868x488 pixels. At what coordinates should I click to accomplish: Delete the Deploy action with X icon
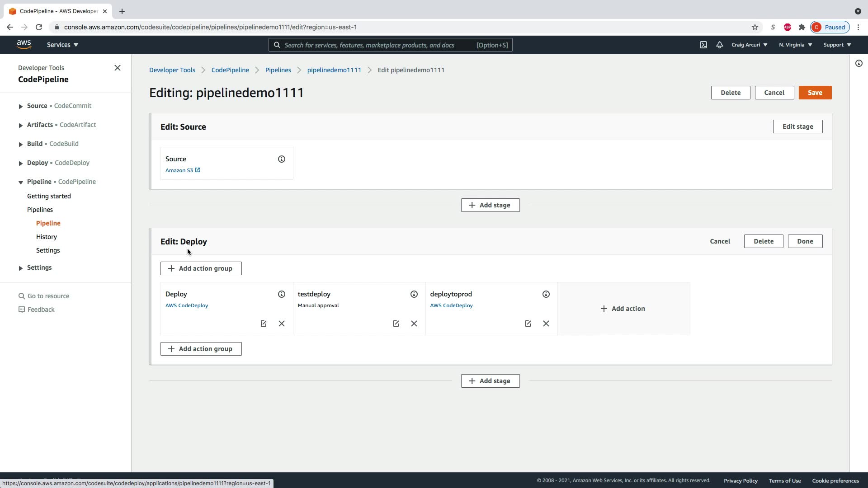[x=281, y=324]
